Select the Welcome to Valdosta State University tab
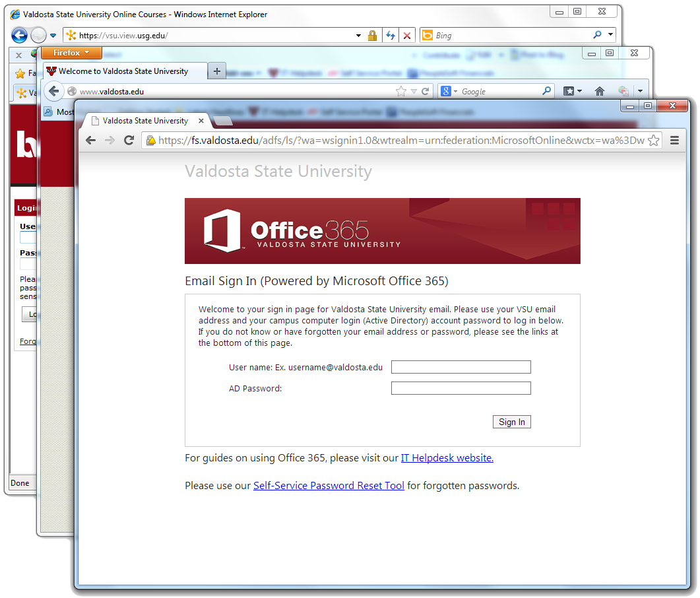The height and width of the screenshot is (598, 700). (125, 71)
